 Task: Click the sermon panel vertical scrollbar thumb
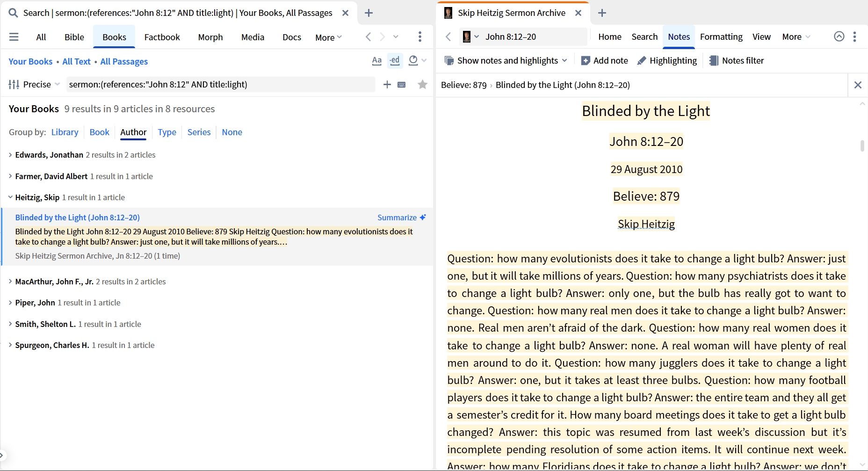pyautogui.click(x=862, y=145)
